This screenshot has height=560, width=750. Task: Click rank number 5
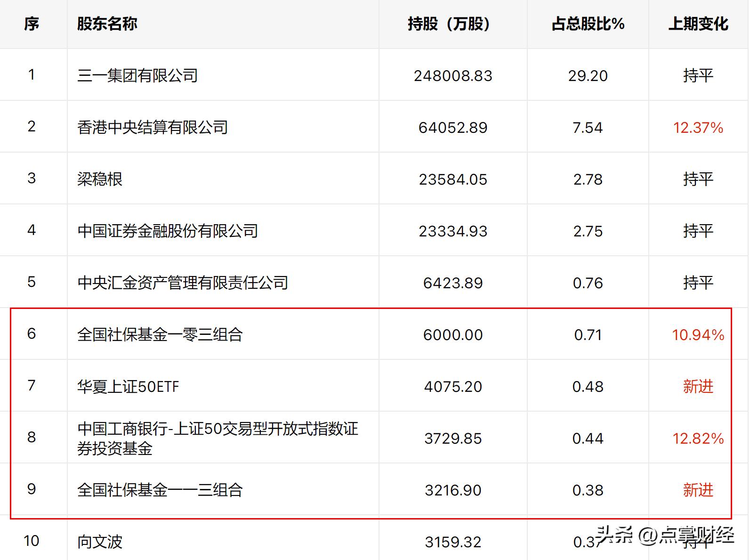coord(32,282)
